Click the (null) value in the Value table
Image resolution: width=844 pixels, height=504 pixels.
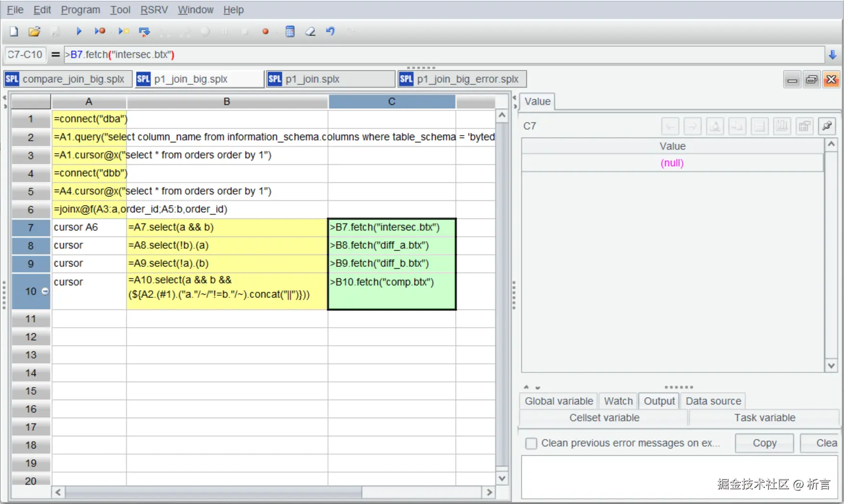pyautogui.click(x=672, y=163)
